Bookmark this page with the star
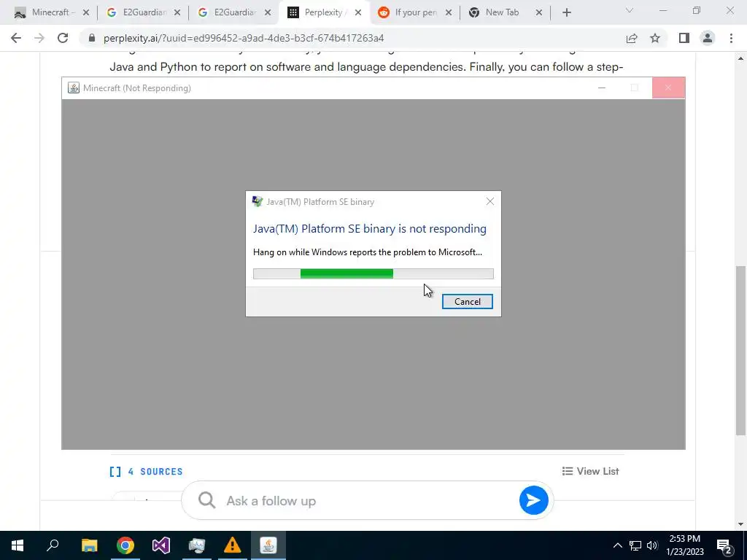Image resolution: width=747 pixels, height=560 pixels. pos(655,38)
